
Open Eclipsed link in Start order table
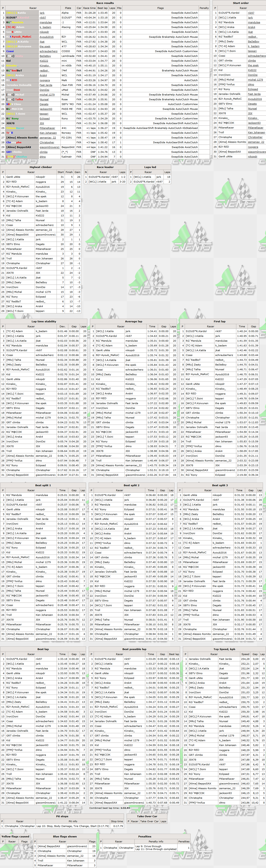point(253,89)
